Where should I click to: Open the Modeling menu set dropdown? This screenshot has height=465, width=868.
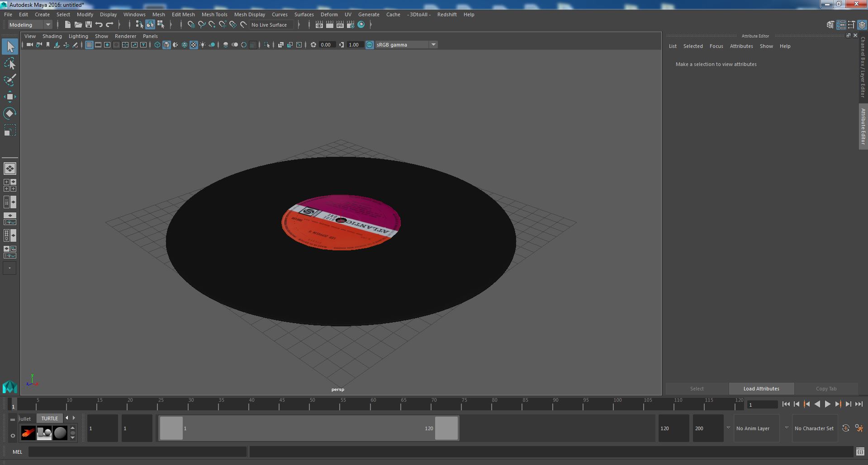[30, 25]
